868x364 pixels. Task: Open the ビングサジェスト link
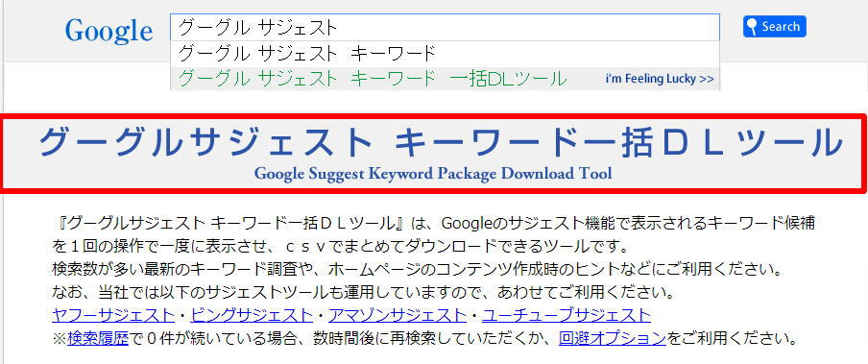252,315
